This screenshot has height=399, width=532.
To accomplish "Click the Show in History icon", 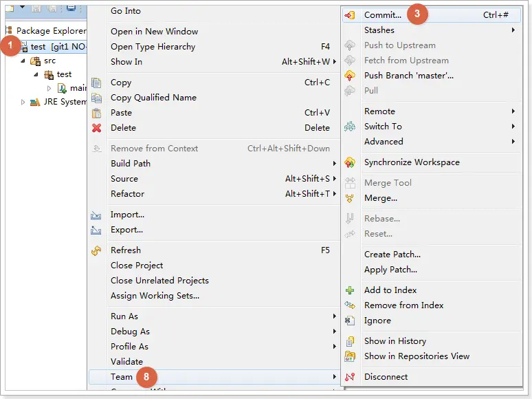I will click(x=350, y=341).
